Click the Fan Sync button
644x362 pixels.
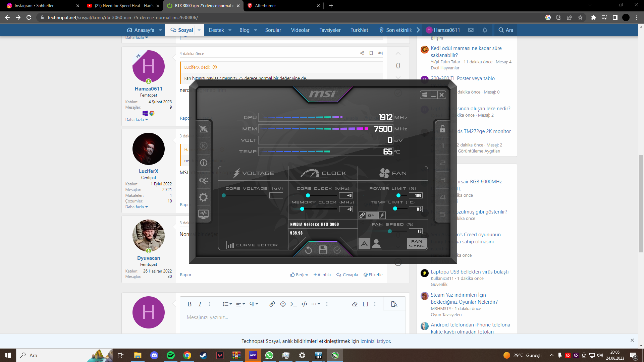[417, 244]
